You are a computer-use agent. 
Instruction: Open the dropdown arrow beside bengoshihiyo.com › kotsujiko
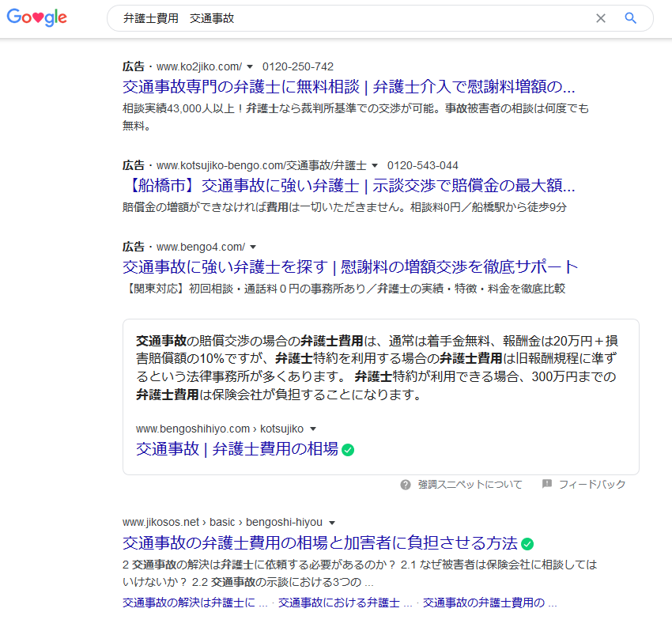click(x=313, y=429)
